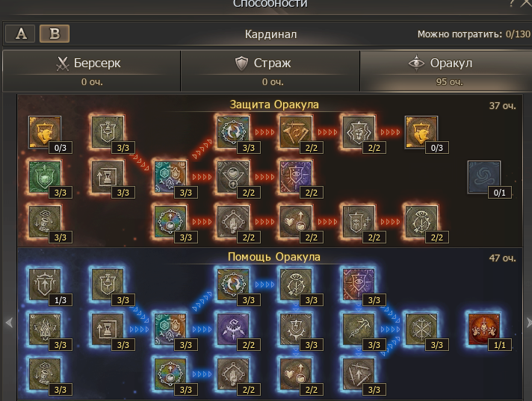This screenshot has width=532, height=401.
Task: Click the red orb skill icon 1/1
Action: (x=484, y=329)
